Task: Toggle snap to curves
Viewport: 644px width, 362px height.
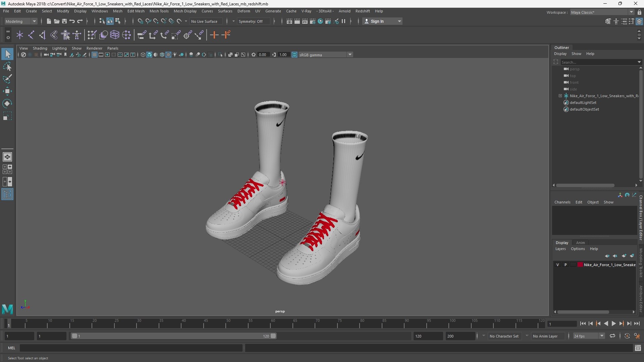Action: coord(148,21)
